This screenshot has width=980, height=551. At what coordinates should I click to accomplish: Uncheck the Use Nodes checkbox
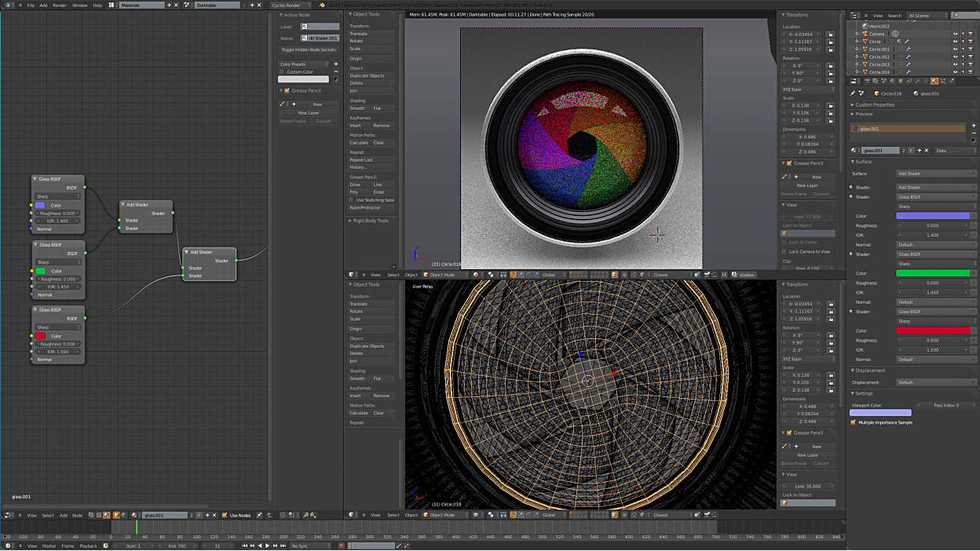(x=225, y=515)
